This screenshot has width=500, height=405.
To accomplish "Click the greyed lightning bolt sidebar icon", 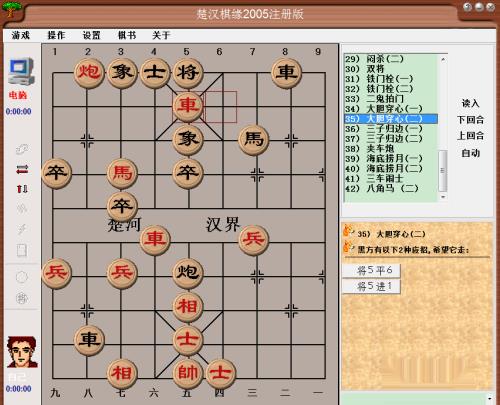I will coord(22,229).
